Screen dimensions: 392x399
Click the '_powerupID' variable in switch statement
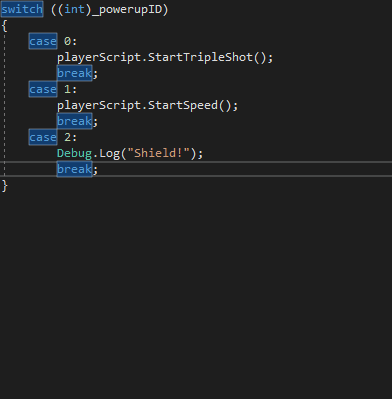tap(126, 10)
